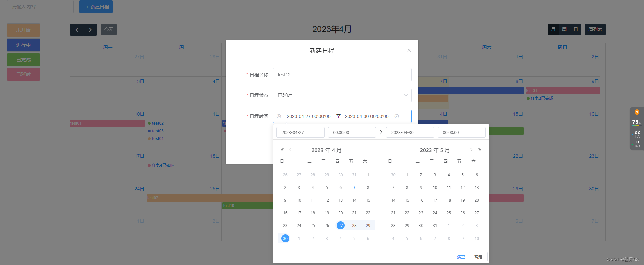The image size is (644, 265).
Task: Click the 日程名称 input containing test12
Action: click(342, 75)
